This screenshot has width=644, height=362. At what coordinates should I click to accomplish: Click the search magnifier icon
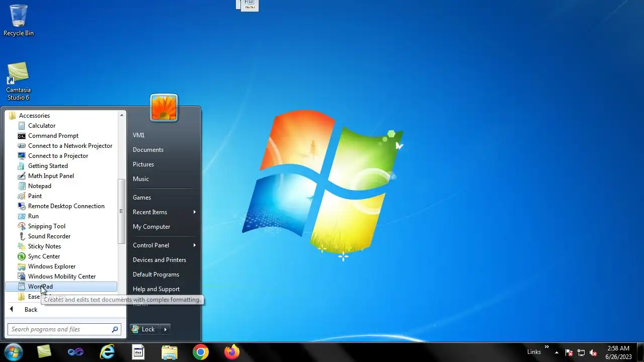pyautogui.click(x=115, y=329)
